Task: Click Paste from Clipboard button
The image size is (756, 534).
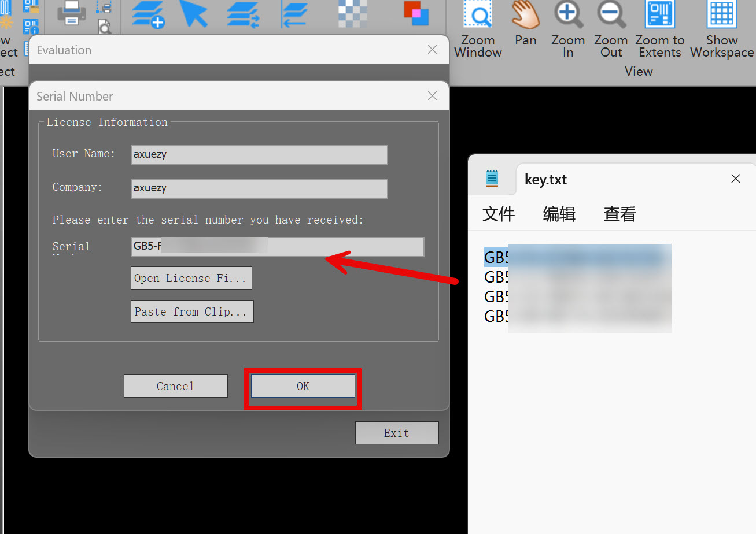Action: (191, 311)
